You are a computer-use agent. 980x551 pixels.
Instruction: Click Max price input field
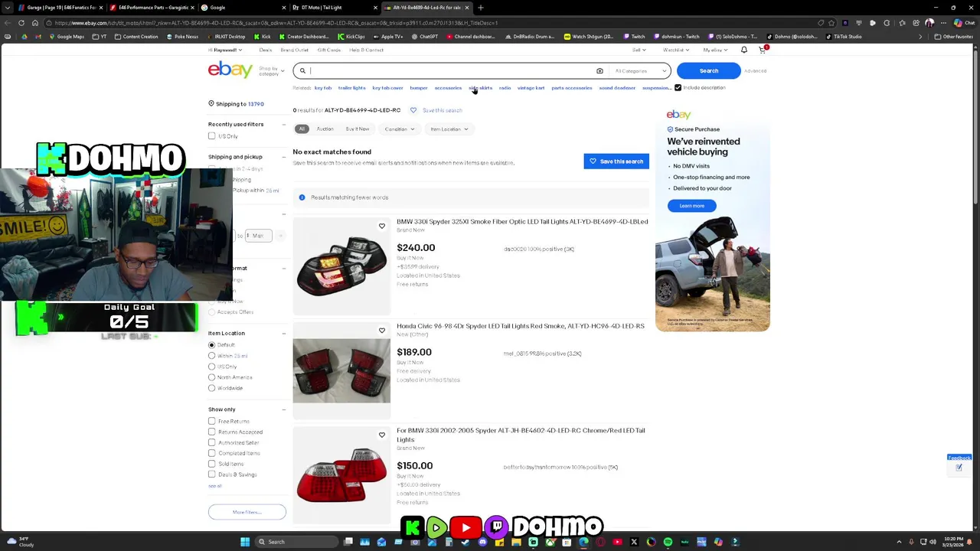tap(257, 236)
